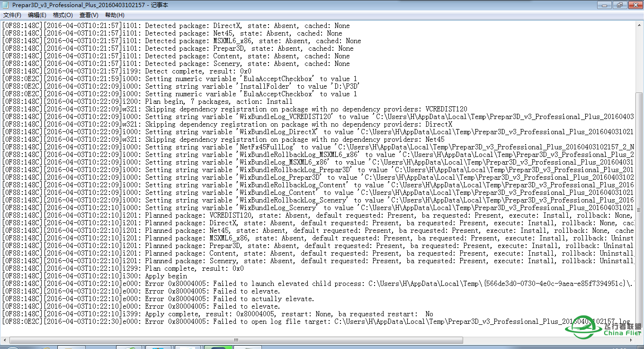The height and width of the screenshot is (349, 644).
Task: Restore down the Notepad window
Action: 619,5
